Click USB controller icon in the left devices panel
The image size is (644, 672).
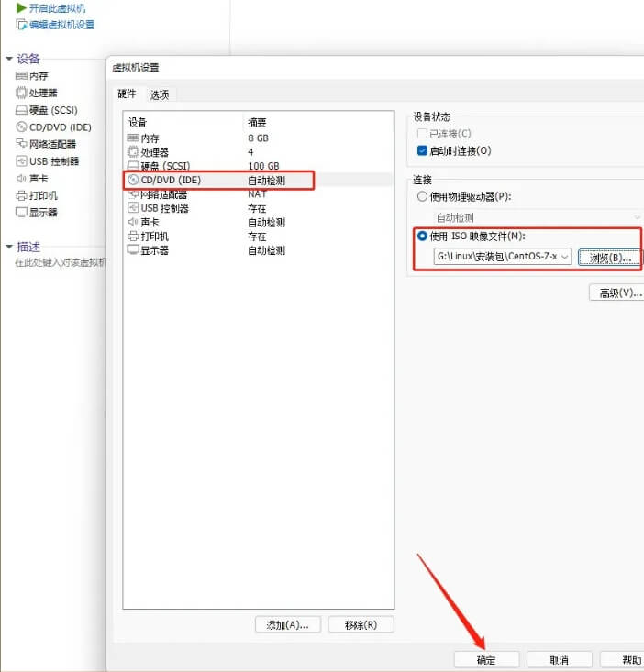pos(21,161)
